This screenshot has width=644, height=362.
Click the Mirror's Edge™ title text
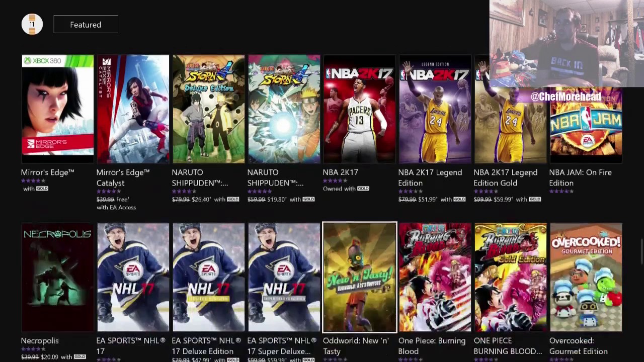click(x=48, y=172)
